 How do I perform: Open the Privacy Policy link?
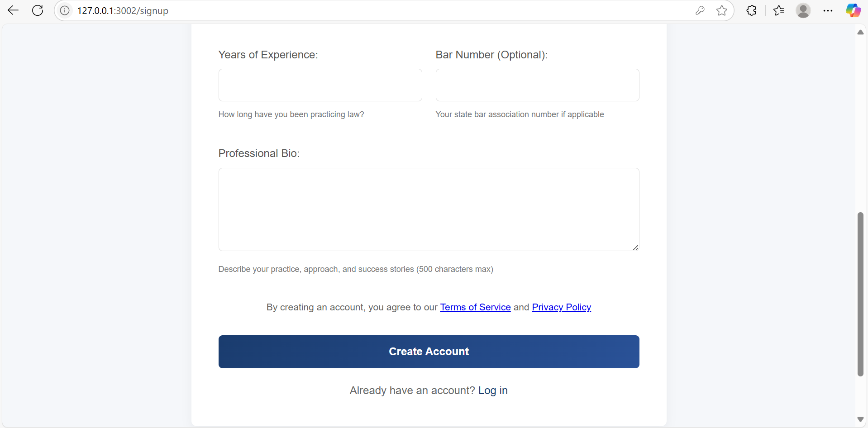[x=561, y=307]
